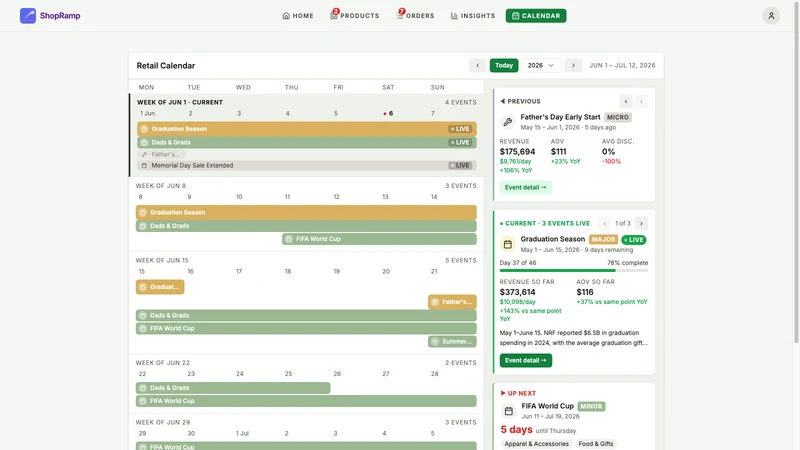
Task: Click the Father's Day Early Start wrench icon
Action: point(508,121)
